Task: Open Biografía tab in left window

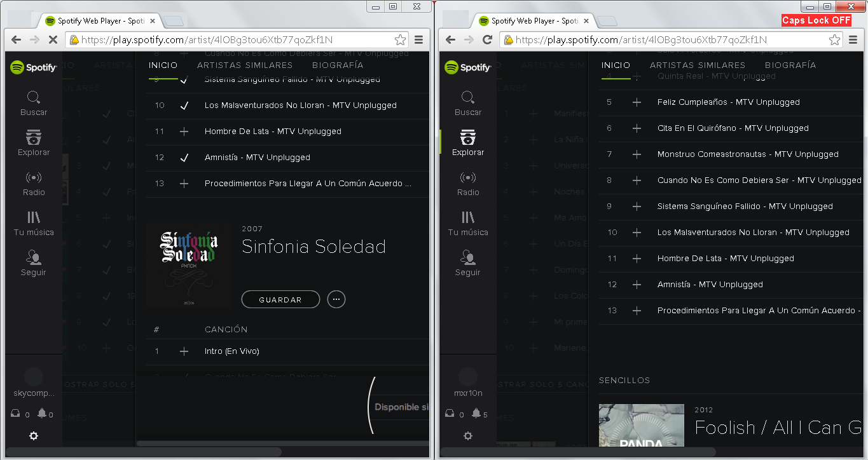Action: [x=338, y=65]
